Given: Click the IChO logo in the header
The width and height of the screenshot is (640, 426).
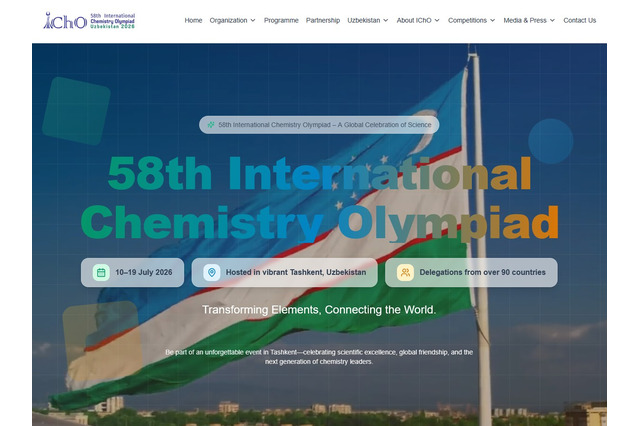Looking at the screenshot, I should click(x=89, y=20).
